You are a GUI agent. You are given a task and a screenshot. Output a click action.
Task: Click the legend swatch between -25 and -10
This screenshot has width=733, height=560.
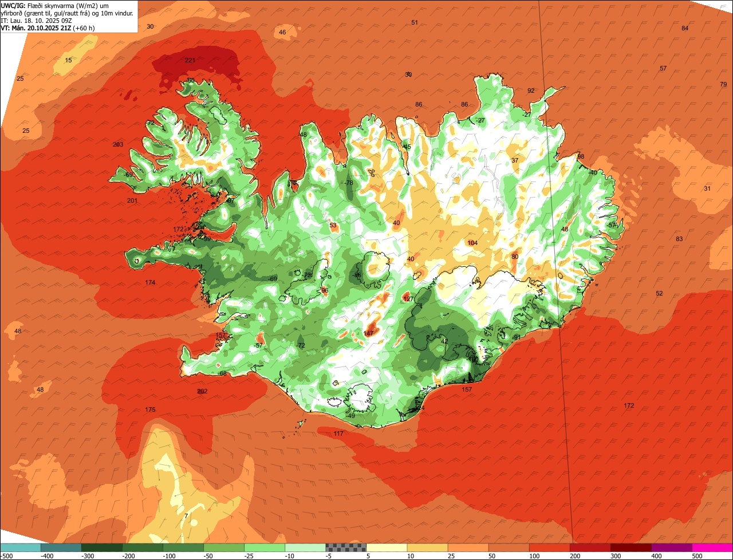[x=265, y=547]
